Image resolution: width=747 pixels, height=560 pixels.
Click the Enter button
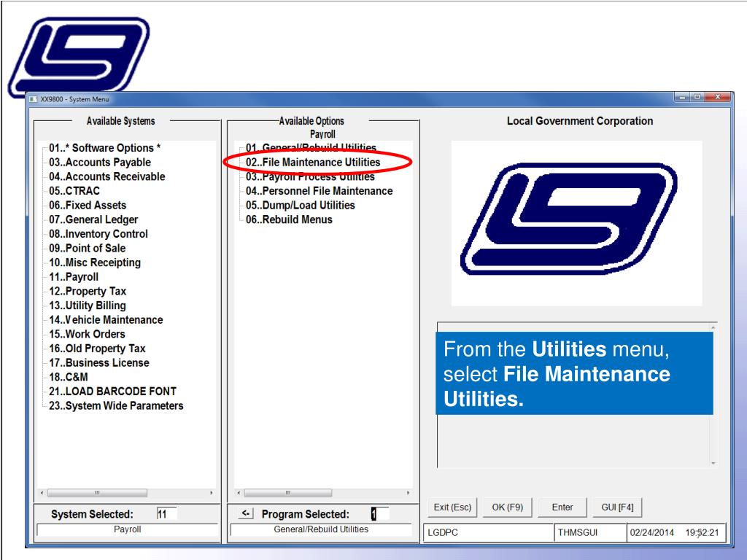(x=562, y=507)
